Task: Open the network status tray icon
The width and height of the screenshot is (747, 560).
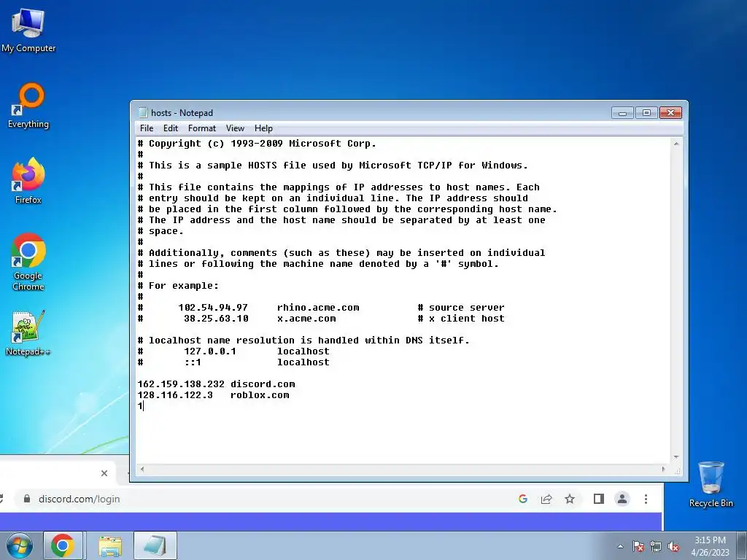Action: point(656,546)
